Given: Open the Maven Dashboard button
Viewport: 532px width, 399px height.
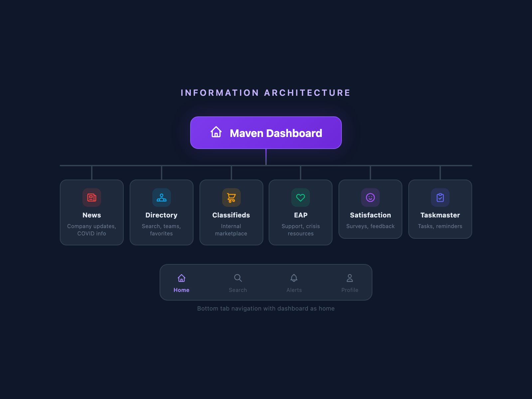Looking at the screenshot, I should coord(266,133).
